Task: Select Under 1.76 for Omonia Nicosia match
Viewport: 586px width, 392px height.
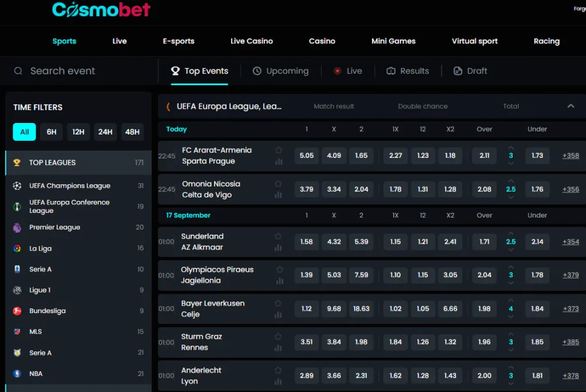Action: [x=537, y=189]
